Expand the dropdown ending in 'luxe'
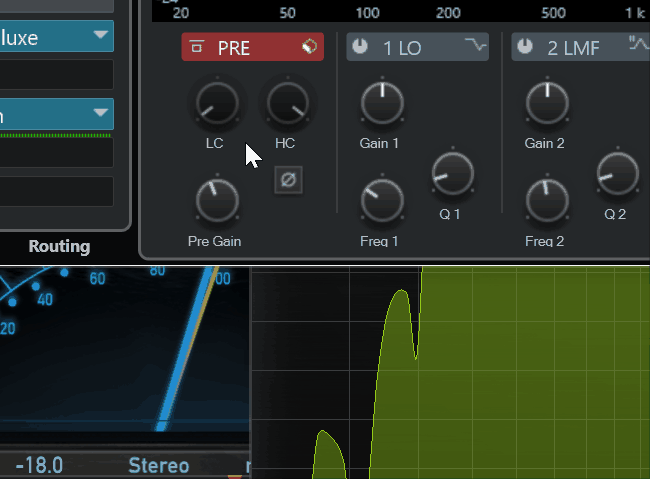650x479 pixels. (x=101, y=36)
